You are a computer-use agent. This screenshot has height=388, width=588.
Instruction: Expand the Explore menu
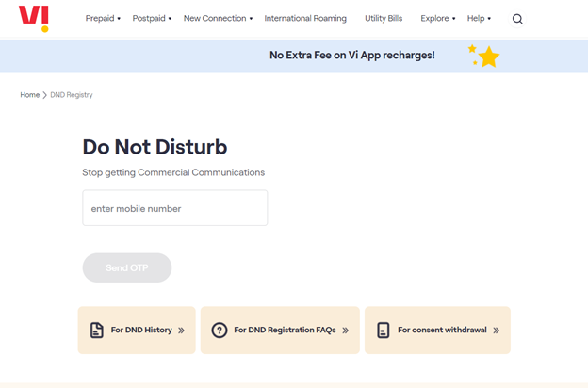point(437,19)
